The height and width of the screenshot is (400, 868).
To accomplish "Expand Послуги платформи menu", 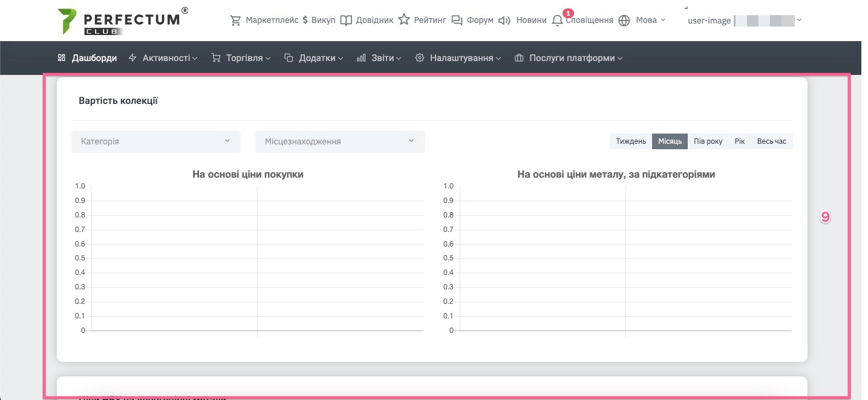I will 569,58.
